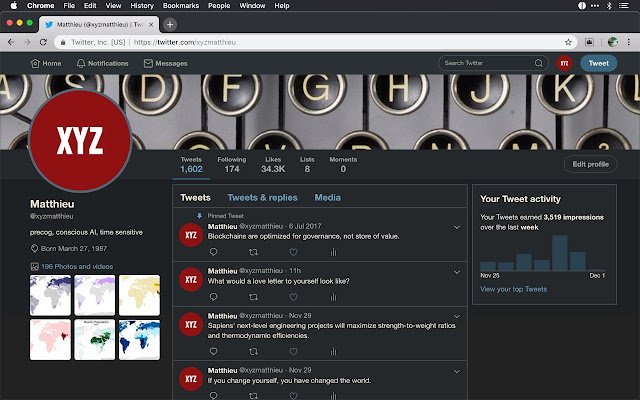Expand options for the pinned Blockchains tweet
Viewport: 640px width, 400px height.
[x=457, y=227]
